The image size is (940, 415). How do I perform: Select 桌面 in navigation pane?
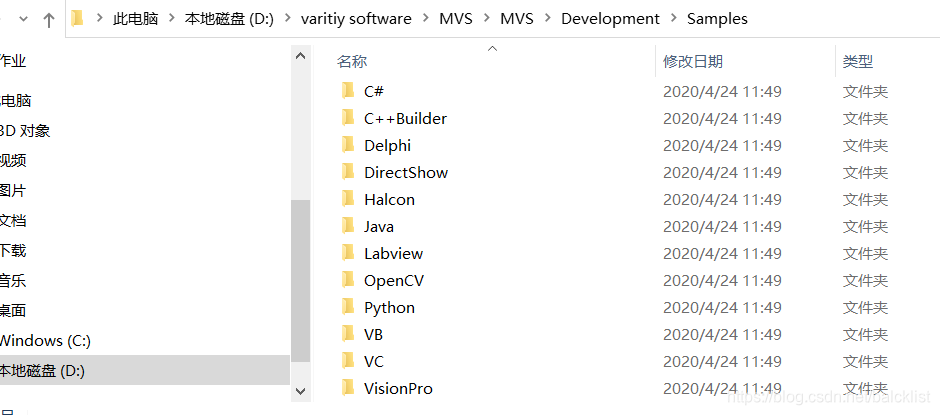click(13, 311)
